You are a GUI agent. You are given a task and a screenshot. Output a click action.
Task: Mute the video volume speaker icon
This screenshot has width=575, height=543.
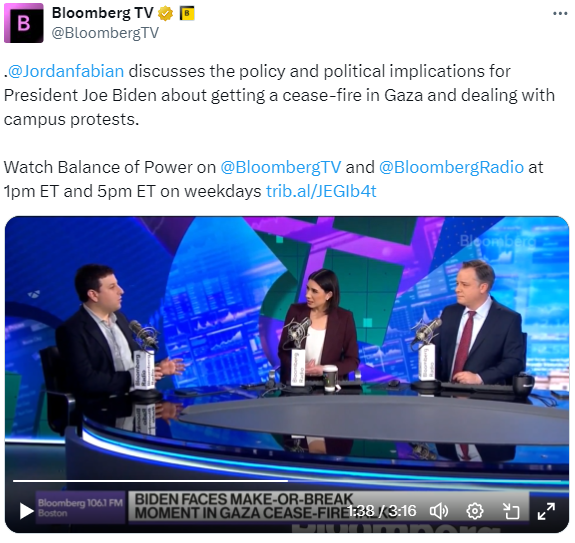coord(439,511)
